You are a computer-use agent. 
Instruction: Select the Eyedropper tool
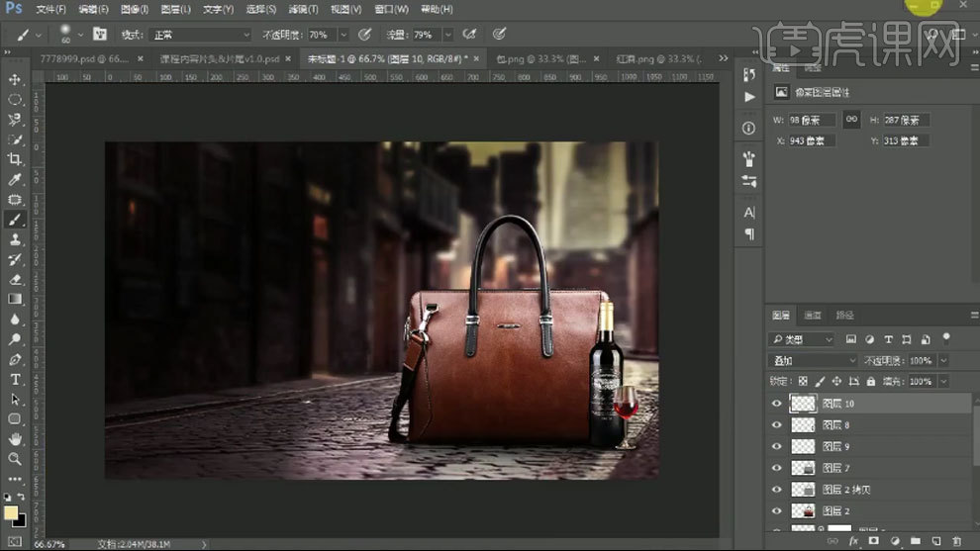(x=15, y=180)
